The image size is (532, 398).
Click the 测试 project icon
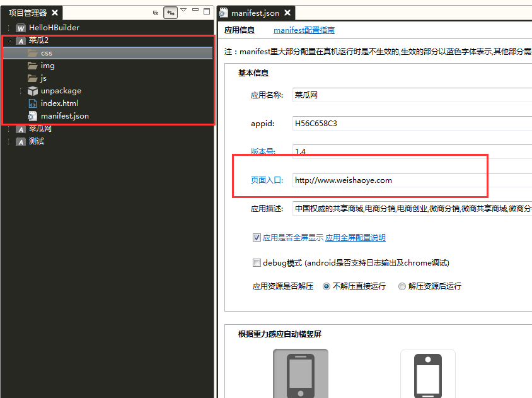[21, 142]
